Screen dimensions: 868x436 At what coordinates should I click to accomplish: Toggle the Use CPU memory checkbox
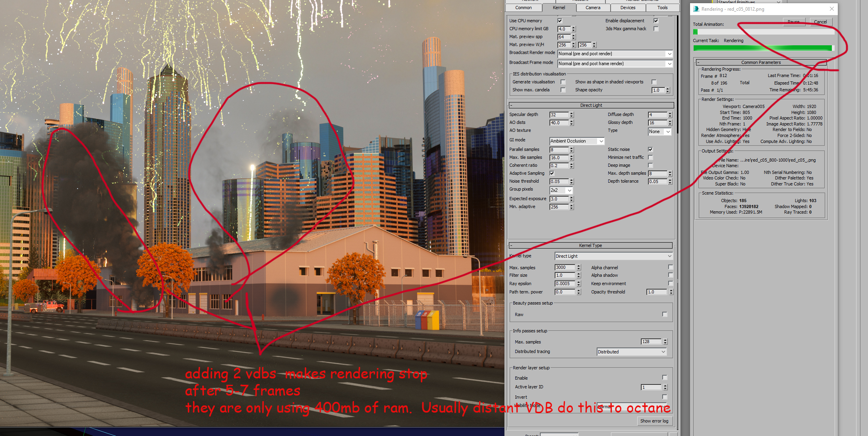click(560, 21)
